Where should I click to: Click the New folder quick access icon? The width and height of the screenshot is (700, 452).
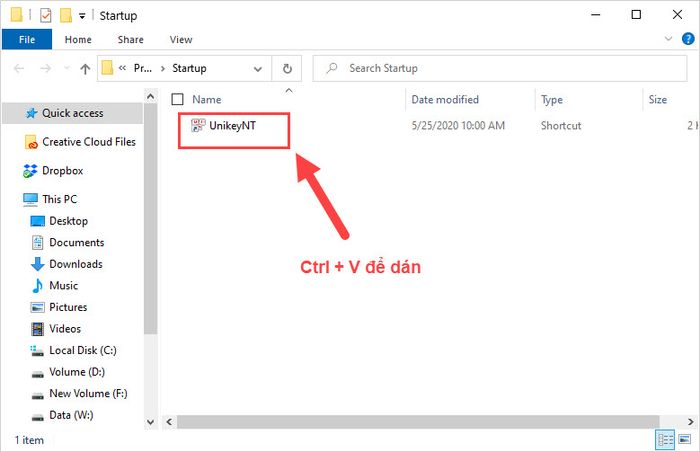(x=66, y=15)
